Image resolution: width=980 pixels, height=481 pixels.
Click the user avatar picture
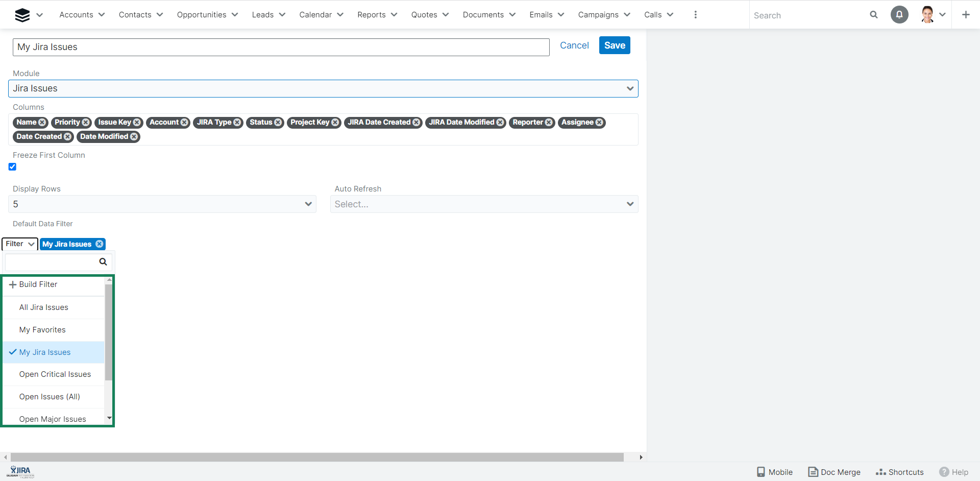(927, 15)
